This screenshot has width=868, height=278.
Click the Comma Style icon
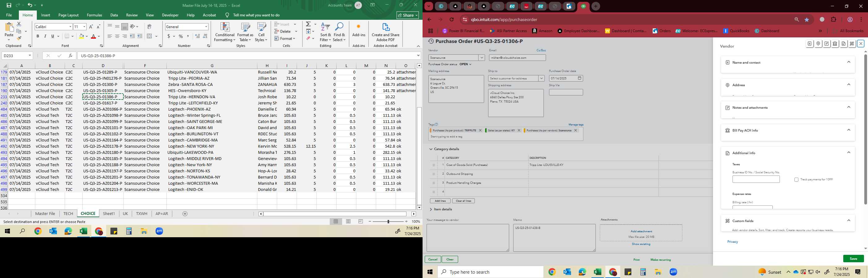click(188, 36)
